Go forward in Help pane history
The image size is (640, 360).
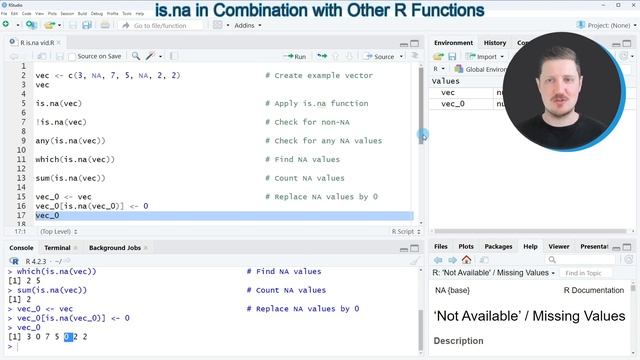[452, 260]
